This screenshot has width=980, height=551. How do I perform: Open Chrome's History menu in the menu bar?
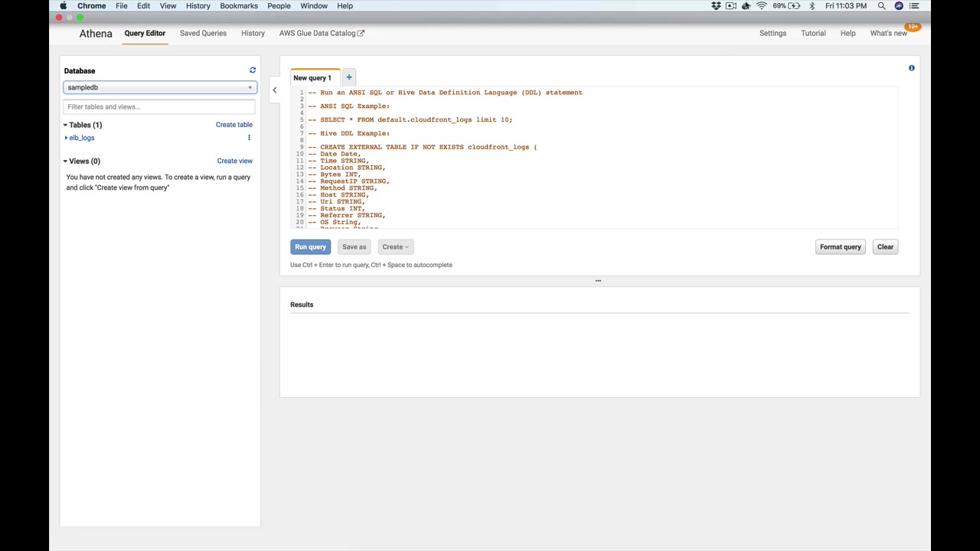coord(198,6)
